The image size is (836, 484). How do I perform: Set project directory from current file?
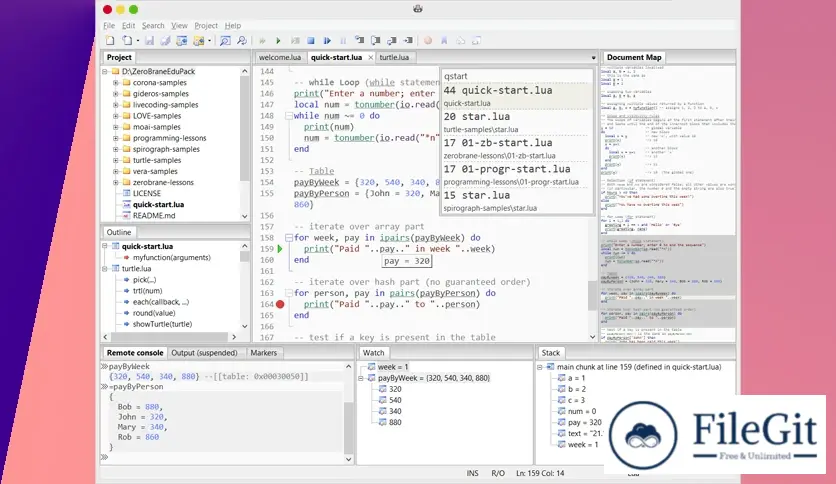click(182, 41)
